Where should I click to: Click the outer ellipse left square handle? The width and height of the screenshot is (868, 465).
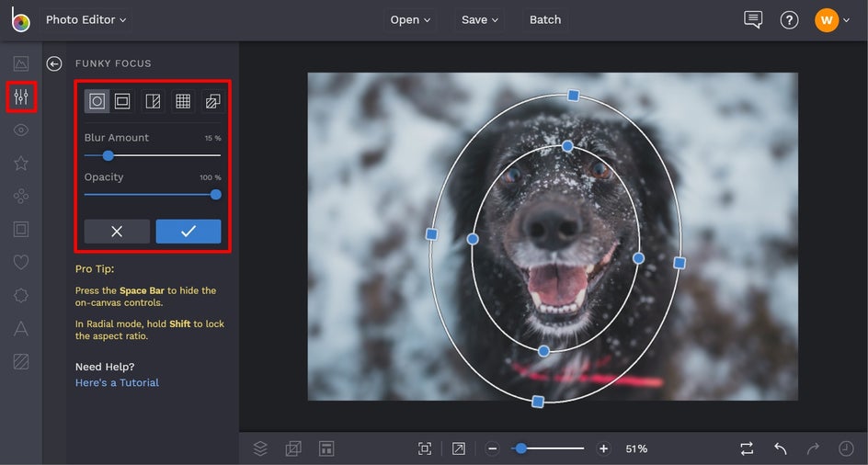pyautogui.click(x=432, y=234)
